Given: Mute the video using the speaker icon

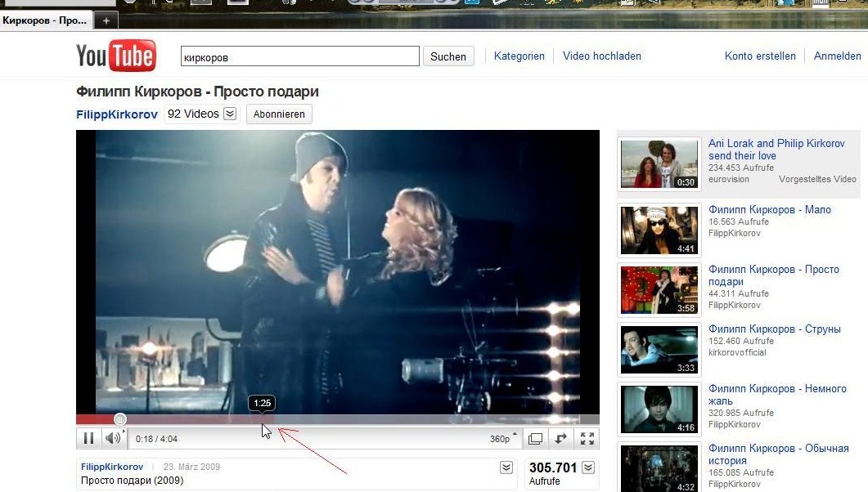Looking at the screenshot, I should point(114,438).
